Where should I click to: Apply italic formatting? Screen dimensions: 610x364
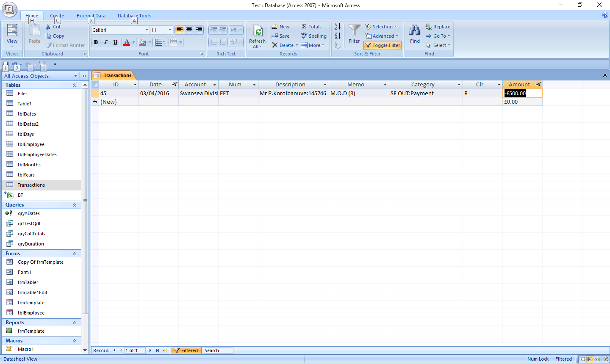point(105,42)
